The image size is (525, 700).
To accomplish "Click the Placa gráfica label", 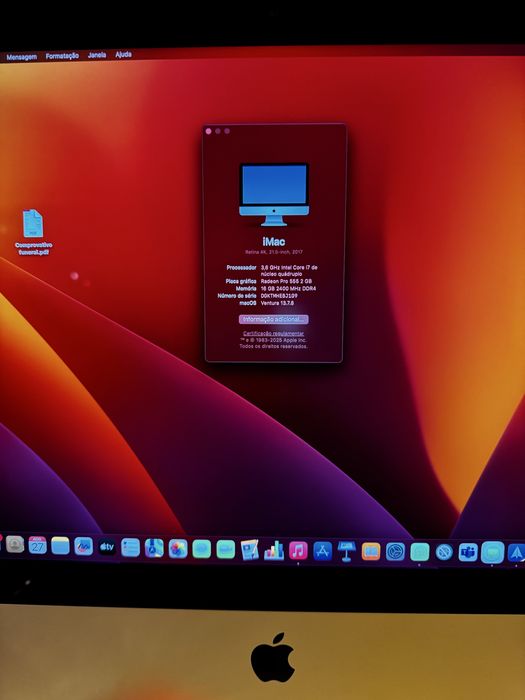I will [x=241, y=281].
